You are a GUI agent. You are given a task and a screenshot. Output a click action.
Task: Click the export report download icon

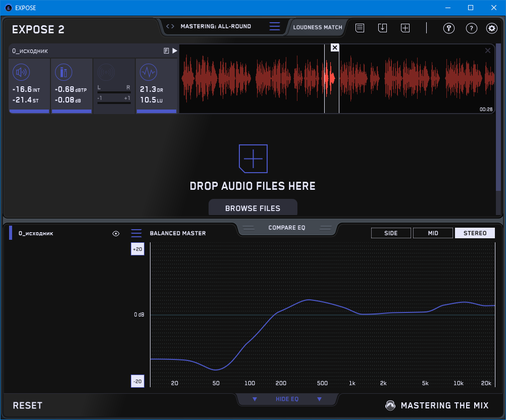(x=382, y=28)
